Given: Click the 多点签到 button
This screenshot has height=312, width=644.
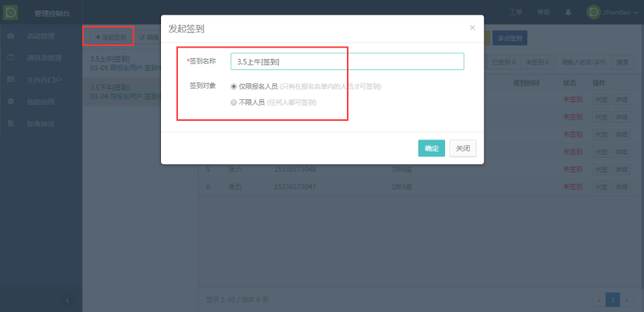Looking at the screenshot, I should pos(510,38).
